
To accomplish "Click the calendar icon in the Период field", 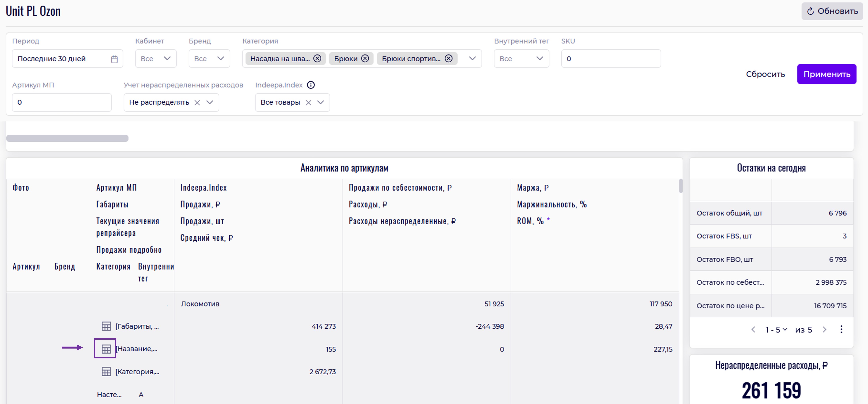I will (x=114, y=59).
